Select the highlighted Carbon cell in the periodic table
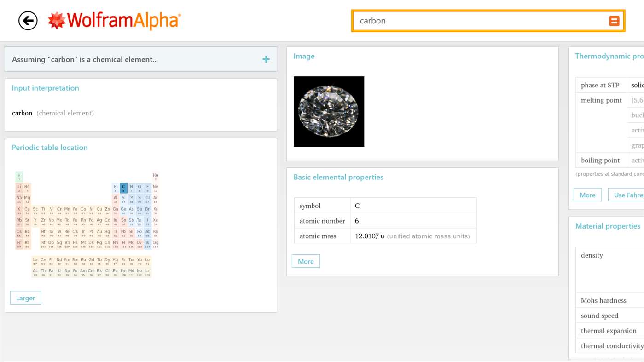The image size is (644, 362). click(x=123, y=188)
